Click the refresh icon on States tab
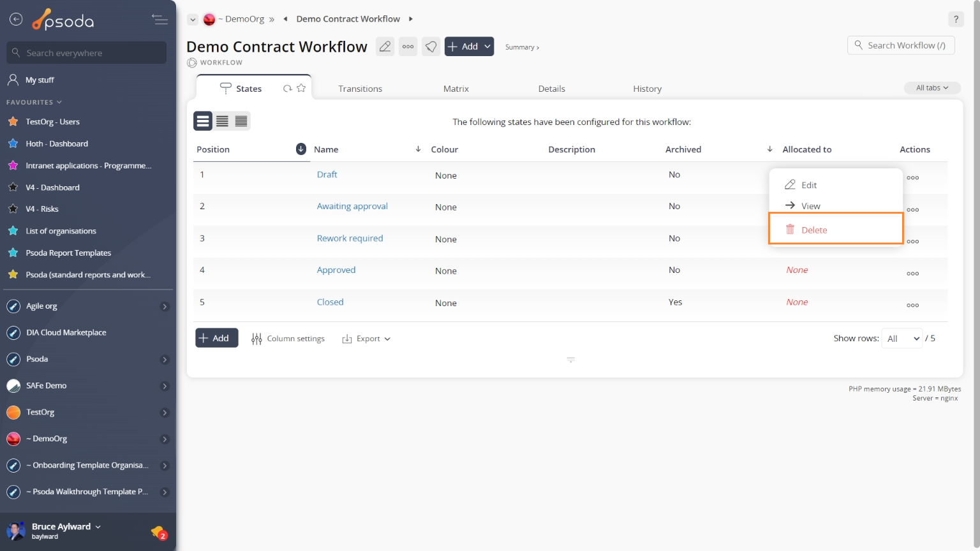The width and height of the screenshot is (980, 551). pyautogui.click(x=288, y=89)
